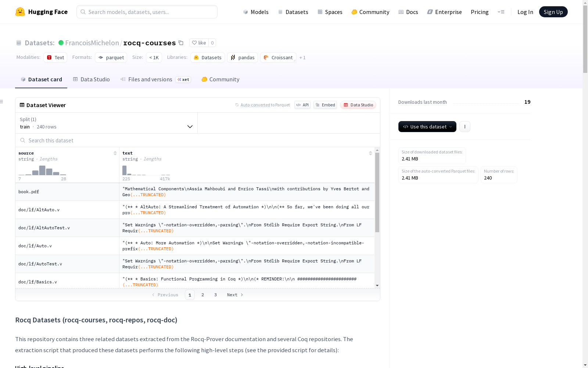588x368 pixels.
Task: Click the API button in Dataset Viewer
Action: coord(302,105)
